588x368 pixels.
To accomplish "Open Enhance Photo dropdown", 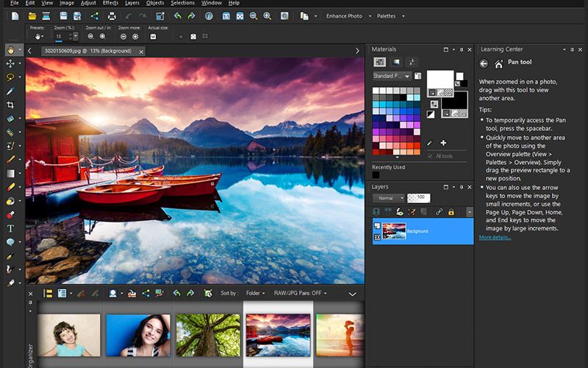I will (x=370, y=16).
